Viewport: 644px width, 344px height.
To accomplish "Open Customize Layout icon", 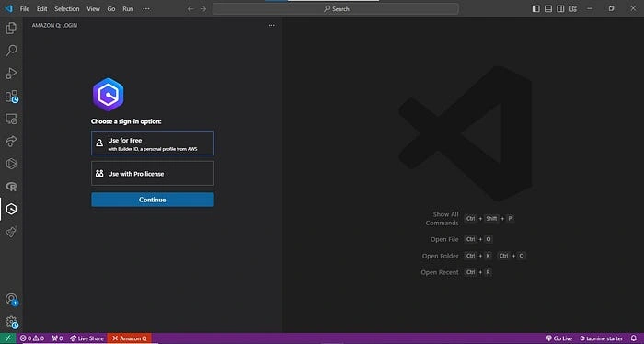I will click(573, 8).
